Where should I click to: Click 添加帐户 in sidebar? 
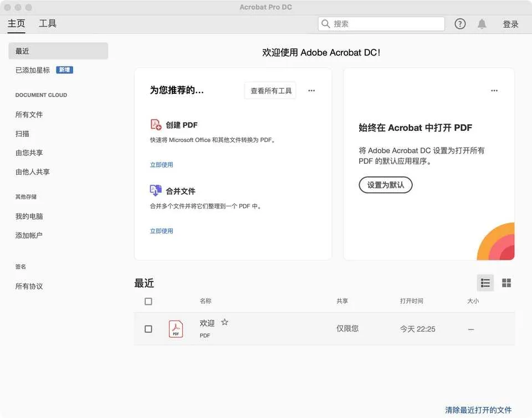coord(29,236)
